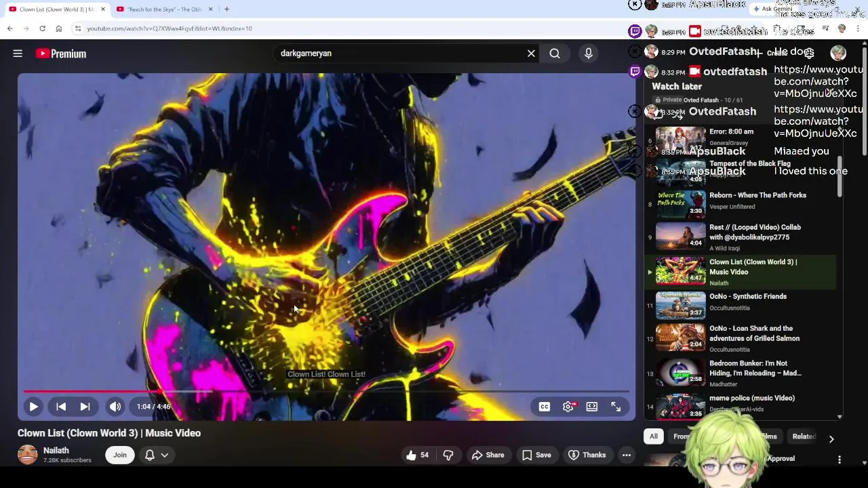The height and width of the screenshot is (488, 868).
Task: Skip to previous video in playlist
Action: click(61, 407)
